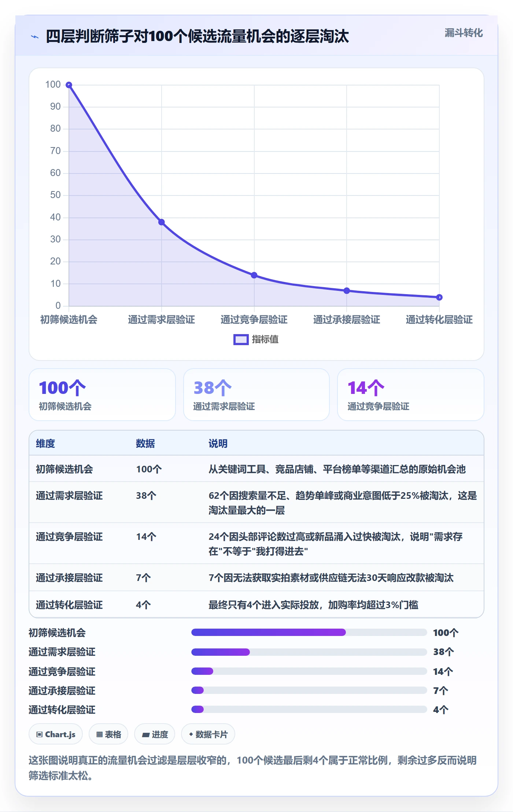Click chart data point at 通过需求层验证

point(161,222)
